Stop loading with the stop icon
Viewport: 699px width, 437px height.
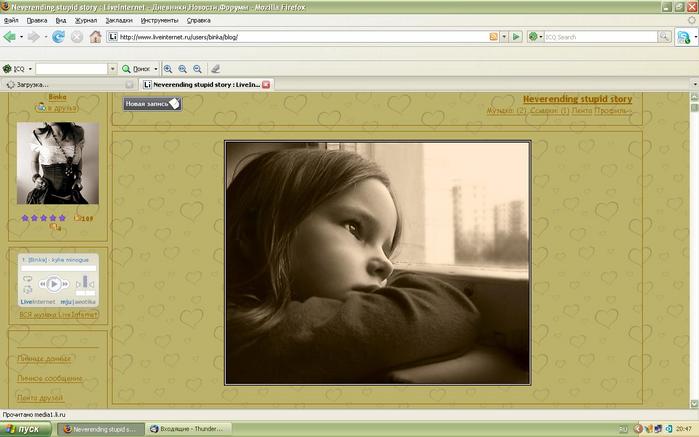pos(77,37)
